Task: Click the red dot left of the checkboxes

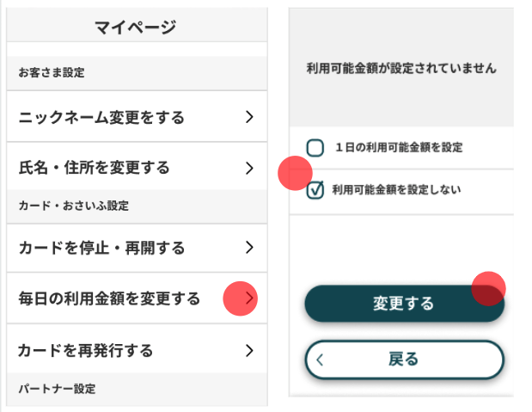Action: pyautogui.click(x=295, y=174)
